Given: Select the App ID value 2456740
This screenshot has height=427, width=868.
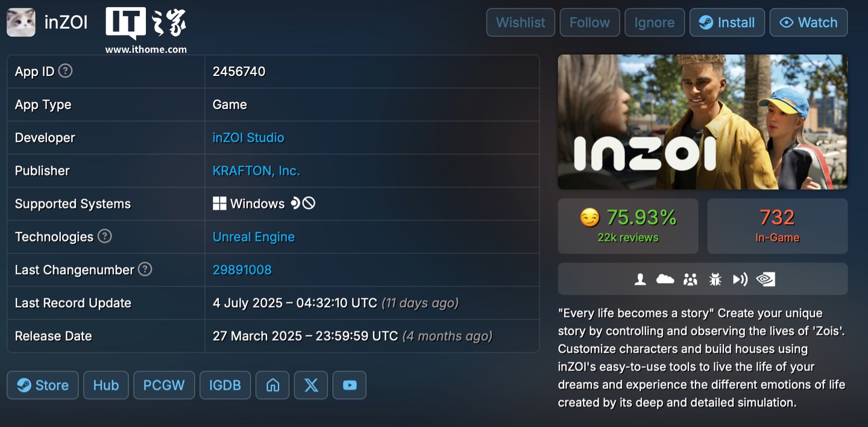Looking at the screenshot, I should pyautogui.click(x=239, y=71).
